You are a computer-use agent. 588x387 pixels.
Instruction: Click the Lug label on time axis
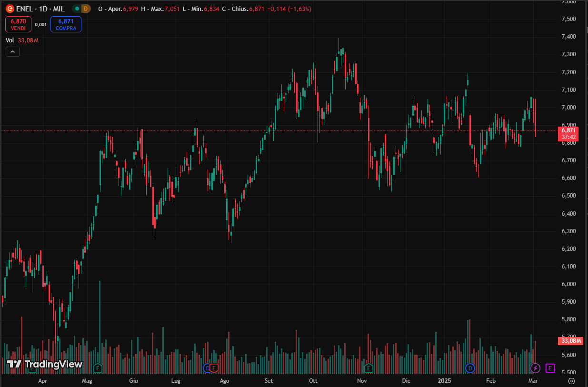click(x=176, y=381)
